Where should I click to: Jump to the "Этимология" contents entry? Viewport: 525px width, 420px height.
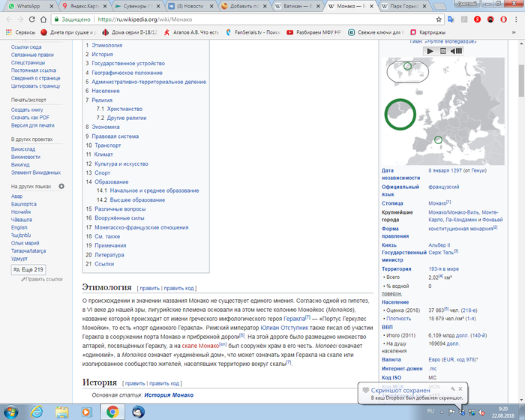(107, 46)
